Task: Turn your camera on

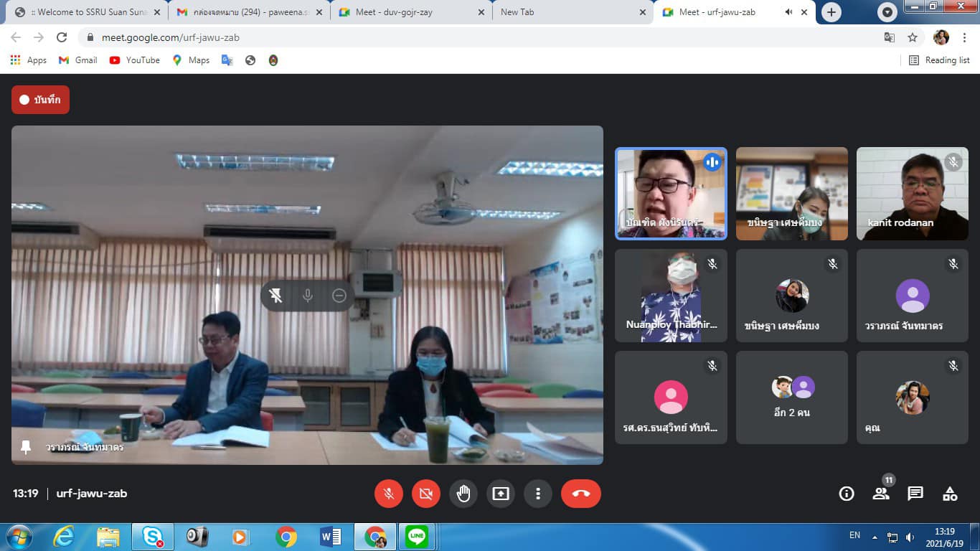Action: [426, 494]
